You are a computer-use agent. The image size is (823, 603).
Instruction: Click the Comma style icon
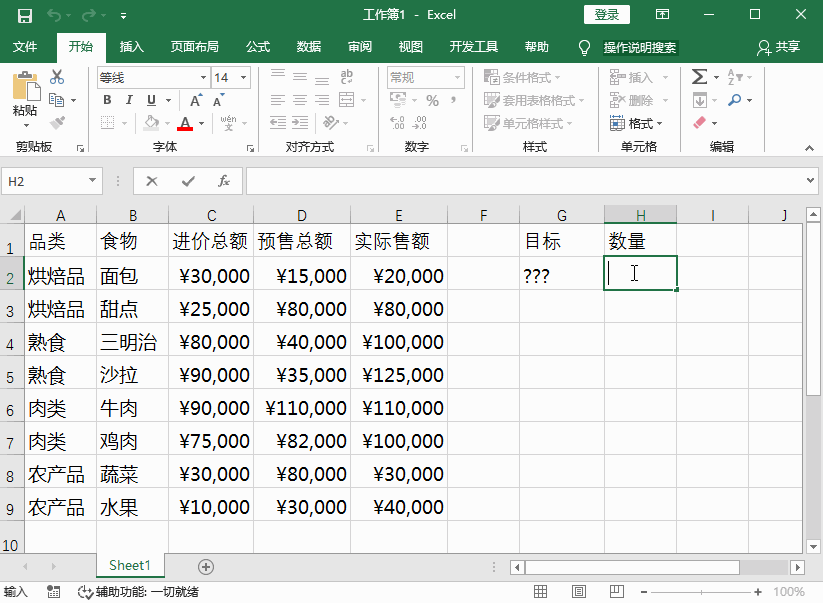tap(453, 100)
